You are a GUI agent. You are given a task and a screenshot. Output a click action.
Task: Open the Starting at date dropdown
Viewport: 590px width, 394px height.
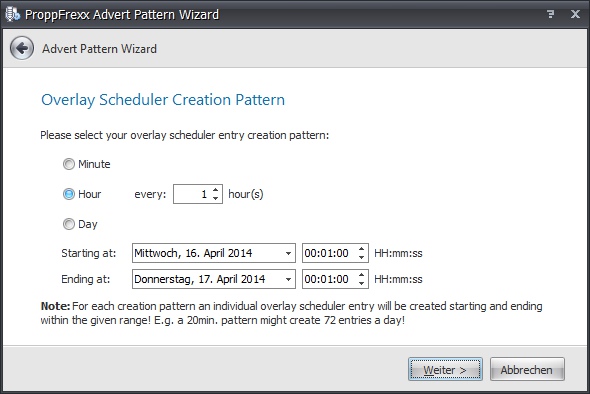(x=288, y=253)
